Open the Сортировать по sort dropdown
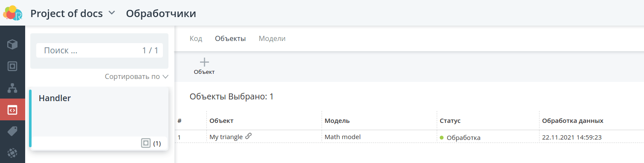The height and width of the screenshot is (163, 644). point(136,77)
